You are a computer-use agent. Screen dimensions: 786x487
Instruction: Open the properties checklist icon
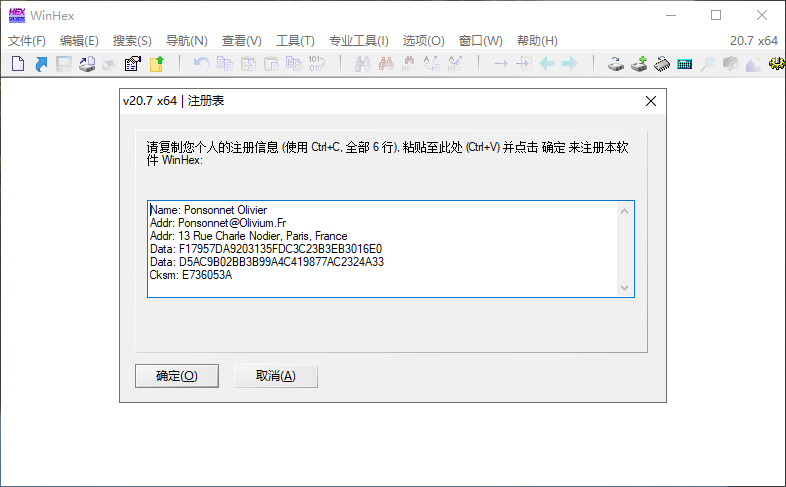133,64
